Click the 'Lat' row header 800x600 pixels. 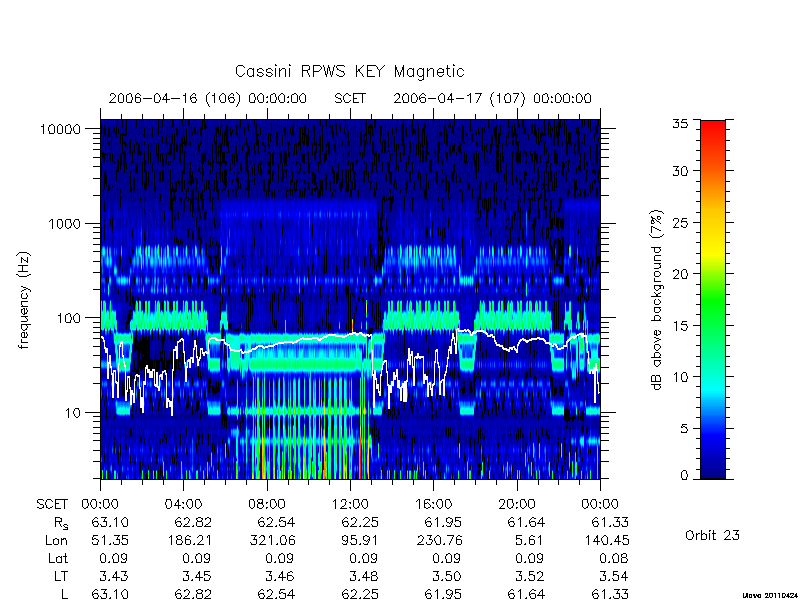click(x=58, y=559)
